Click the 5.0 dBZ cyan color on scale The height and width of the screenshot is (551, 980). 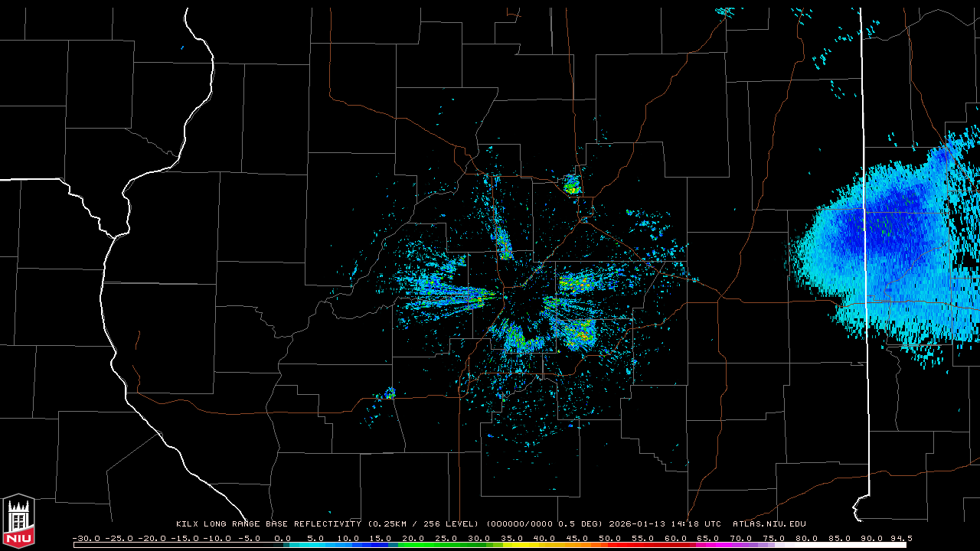(315, 545)
